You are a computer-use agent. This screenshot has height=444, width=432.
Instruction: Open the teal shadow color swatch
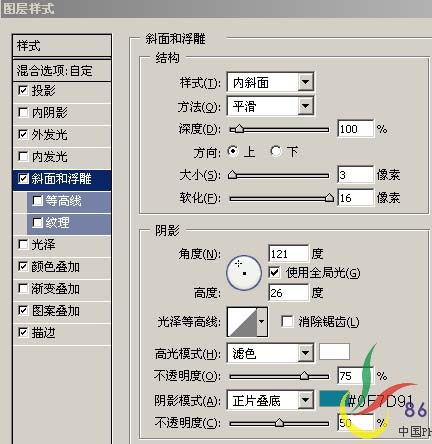[333, 399]
